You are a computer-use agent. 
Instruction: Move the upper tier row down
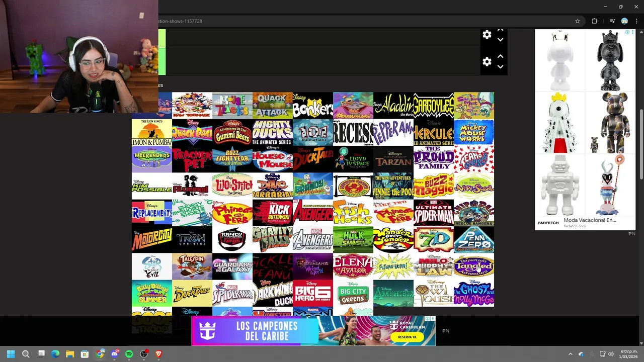tap(500, 39)
